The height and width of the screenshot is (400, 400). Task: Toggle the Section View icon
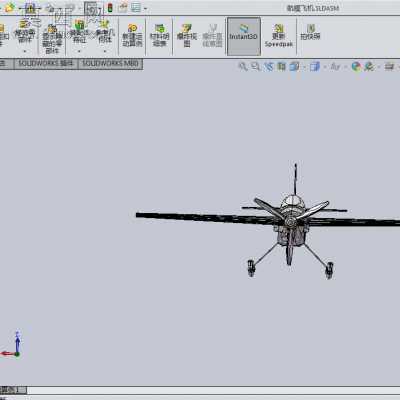point(282,67)
